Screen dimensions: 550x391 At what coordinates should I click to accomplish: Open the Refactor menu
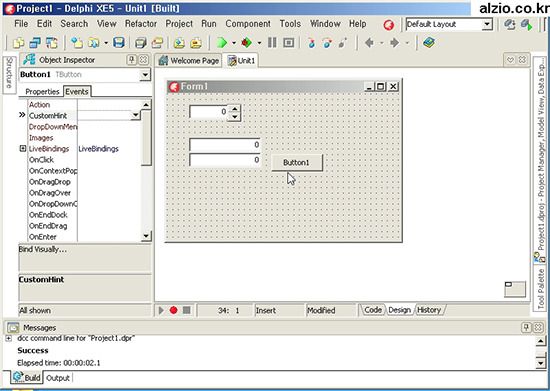coord(141,24)
